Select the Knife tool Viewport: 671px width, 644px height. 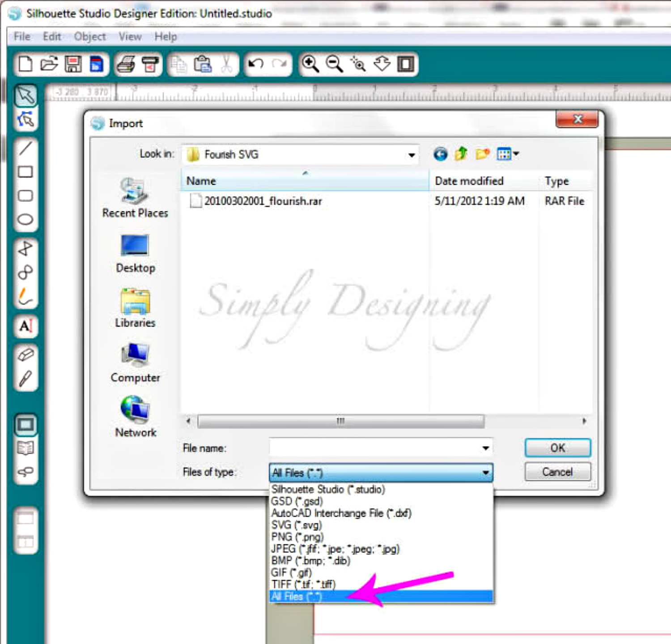(x=25, y=379)
